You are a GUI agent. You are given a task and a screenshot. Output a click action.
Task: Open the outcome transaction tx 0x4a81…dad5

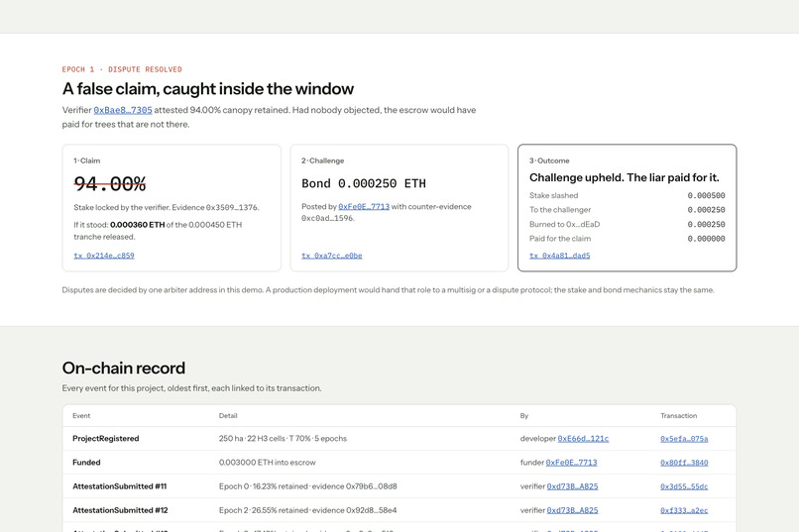(x=559, y=256)
